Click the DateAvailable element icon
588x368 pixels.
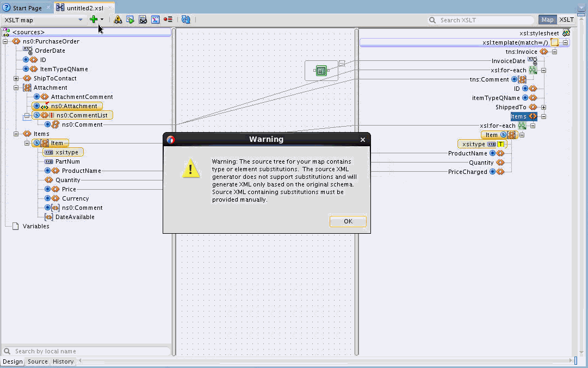click(48, 217)
